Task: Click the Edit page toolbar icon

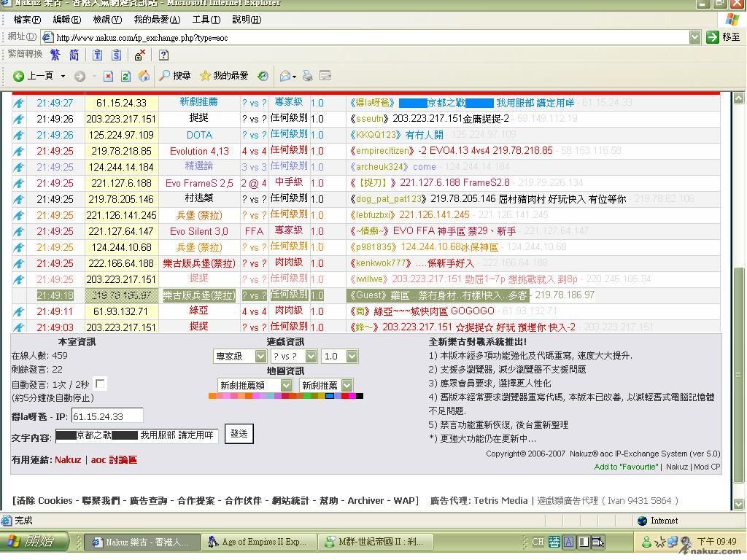Action: coord(325,76)
